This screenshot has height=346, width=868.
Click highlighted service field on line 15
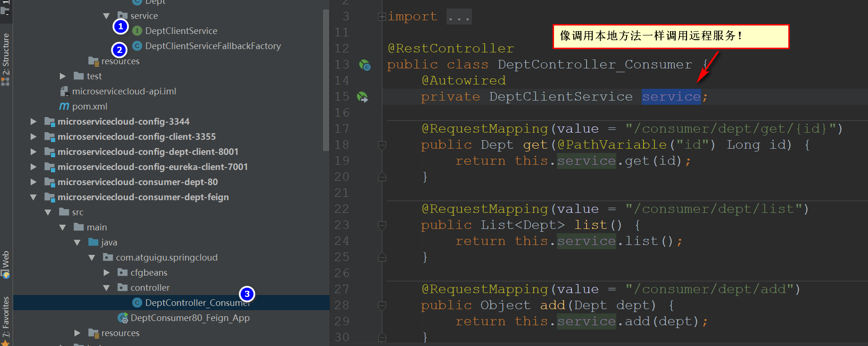coord(671,97)
